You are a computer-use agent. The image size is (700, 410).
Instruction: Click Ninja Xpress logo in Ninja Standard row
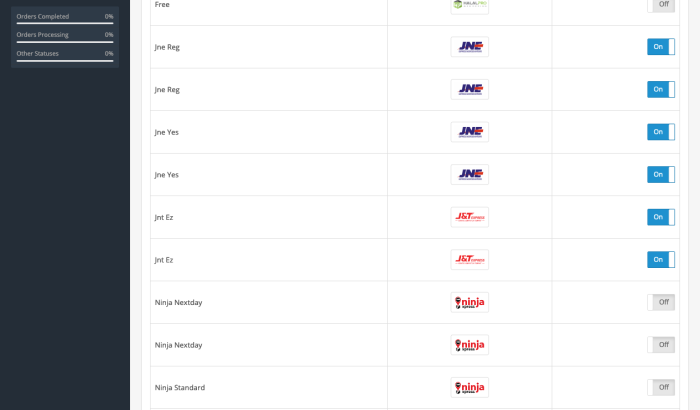(470, 387)
